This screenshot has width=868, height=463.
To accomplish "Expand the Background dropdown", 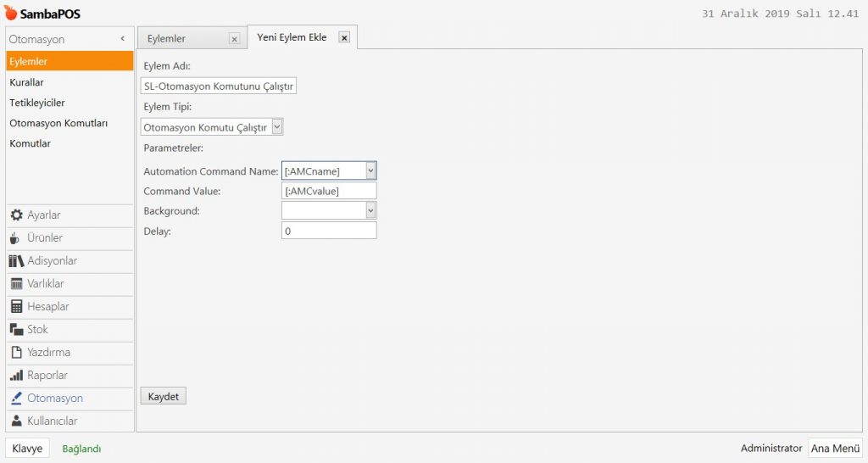I will pos(370,210).
